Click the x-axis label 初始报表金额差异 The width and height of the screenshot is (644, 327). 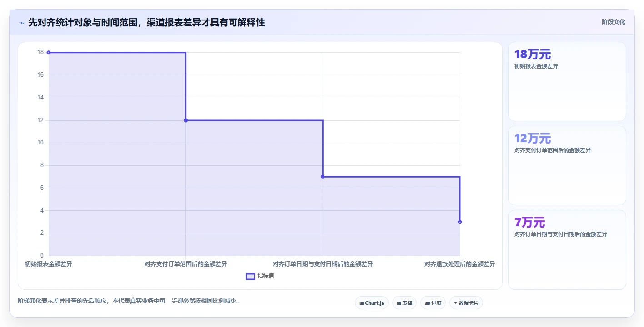tap(49, 264)
